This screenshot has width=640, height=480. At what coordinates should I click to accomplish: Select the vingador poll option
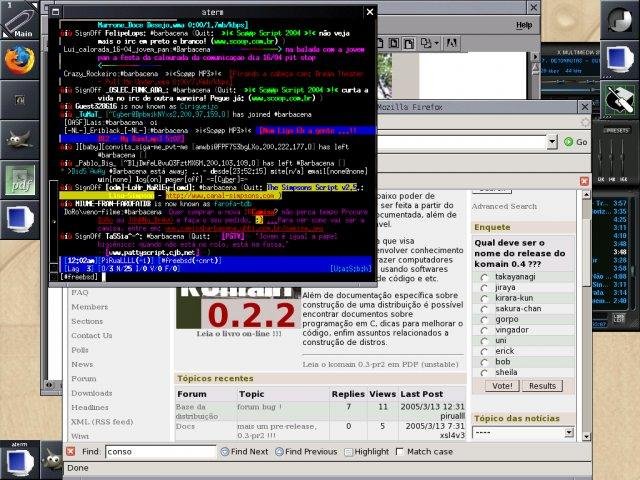point(484,330)
